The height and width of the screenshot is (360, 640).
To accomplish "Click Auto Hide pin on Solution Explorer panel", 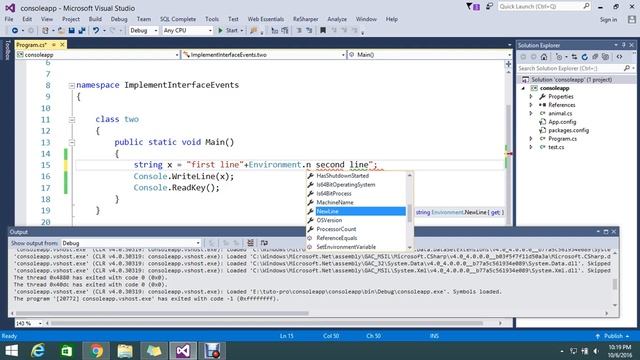I will click(x=624, y=45).
